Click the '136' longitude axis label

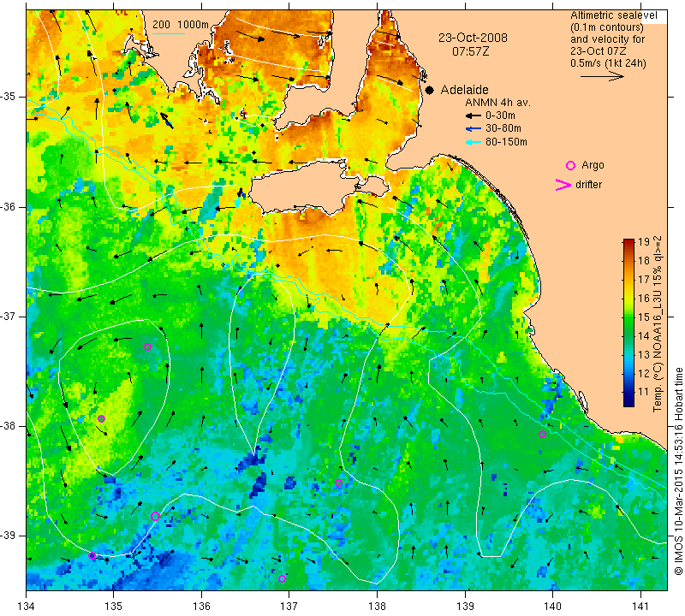coord(201,607)
